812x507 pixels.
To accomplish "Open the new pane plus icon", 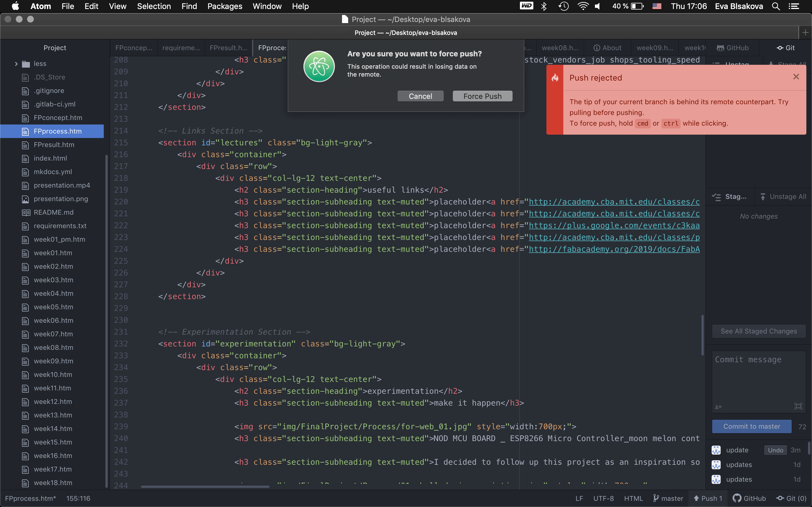I will point(805,32).
